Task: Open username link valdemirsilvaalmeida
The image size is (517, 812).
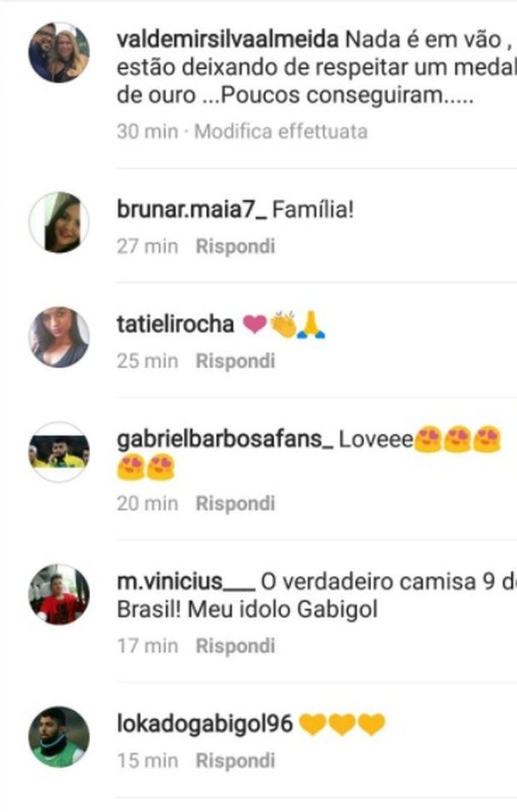Action: tap(228, 39)
